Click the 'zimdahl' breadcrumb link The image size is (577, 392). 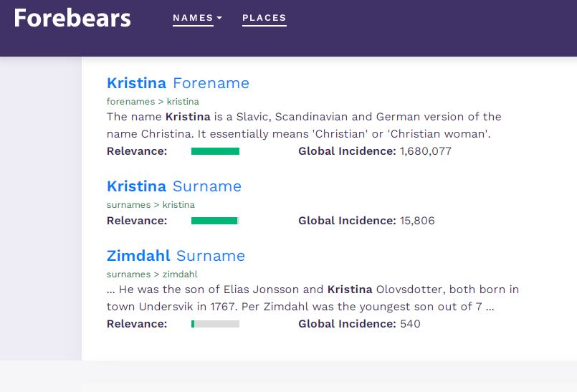(180, 274)
